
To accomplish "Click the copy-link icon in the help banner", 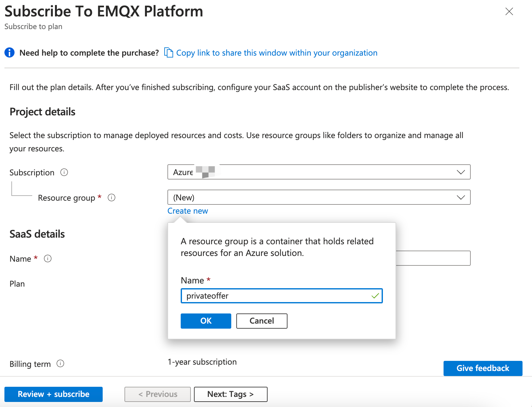I will (x=168, y=52).
